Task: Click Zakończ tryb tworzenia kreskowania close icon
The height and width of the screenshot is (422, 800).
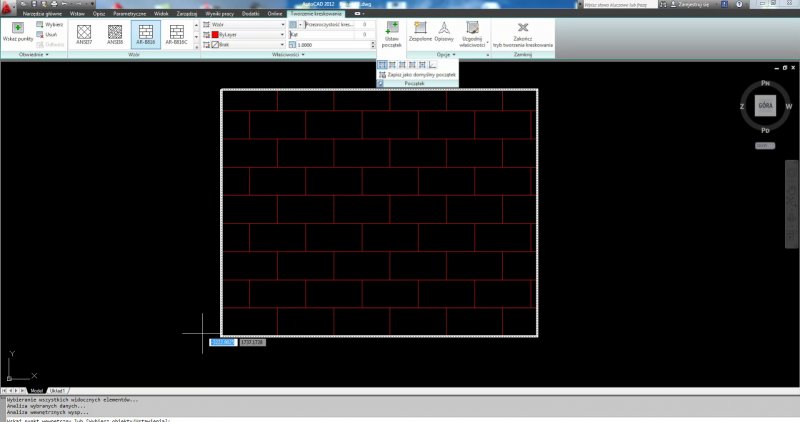Action: tap(522, 33)
